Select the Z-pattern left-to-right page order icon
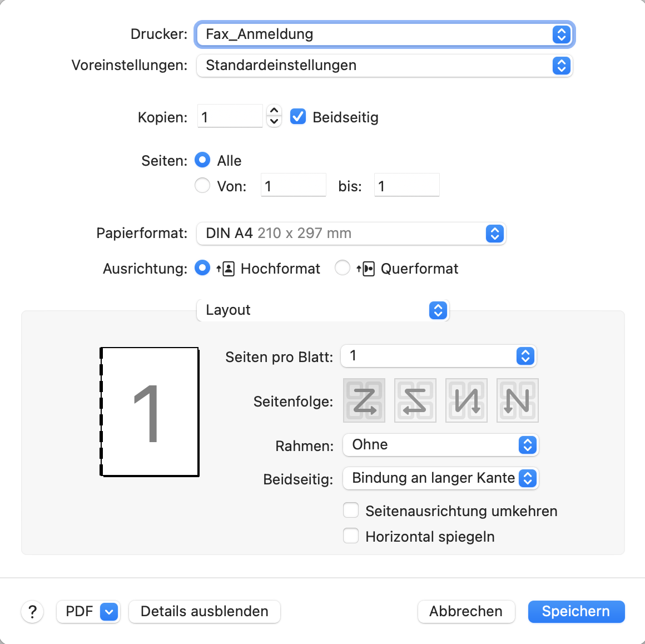 364,400
